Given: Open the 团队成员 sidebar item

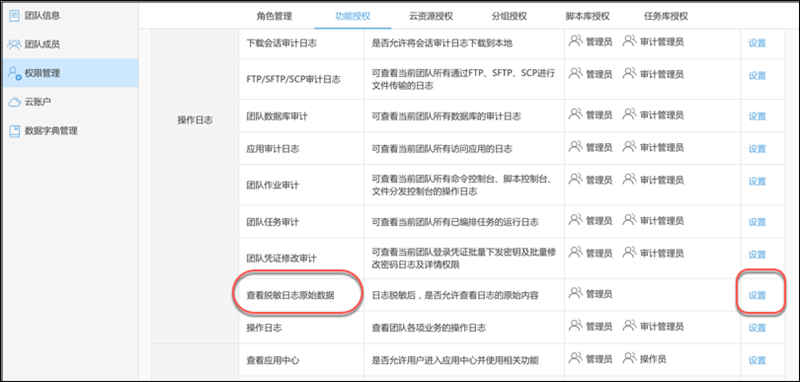Looking at the screenshot, I should (69, 44).
